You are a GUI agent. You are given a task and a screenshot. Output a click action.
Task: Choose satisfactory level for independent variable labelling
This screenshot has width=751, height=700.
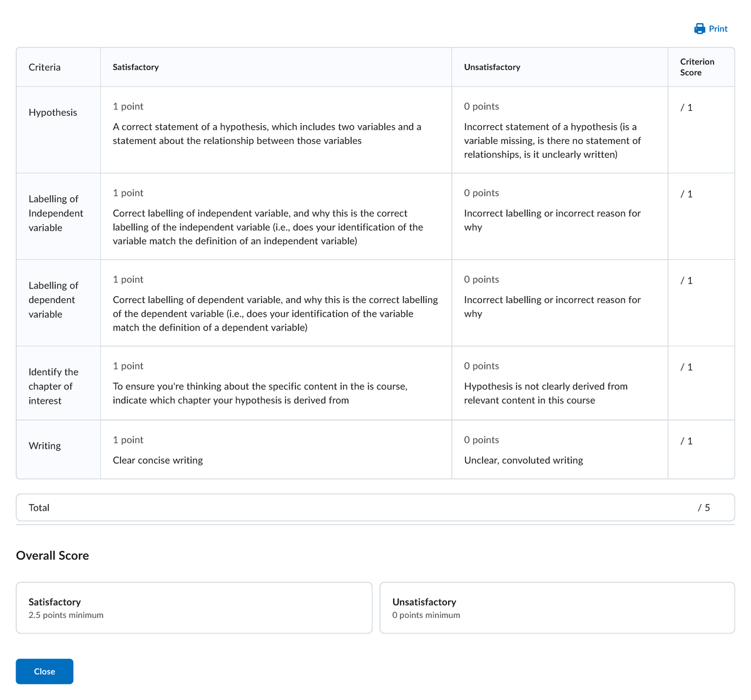(x=275, y=216)
